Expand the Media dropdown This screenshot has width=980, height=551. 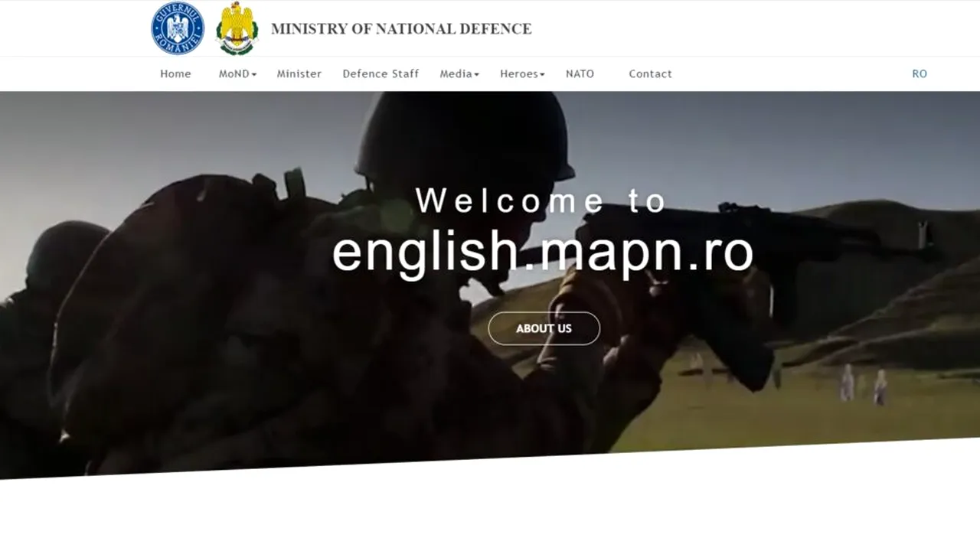[456, 73]
